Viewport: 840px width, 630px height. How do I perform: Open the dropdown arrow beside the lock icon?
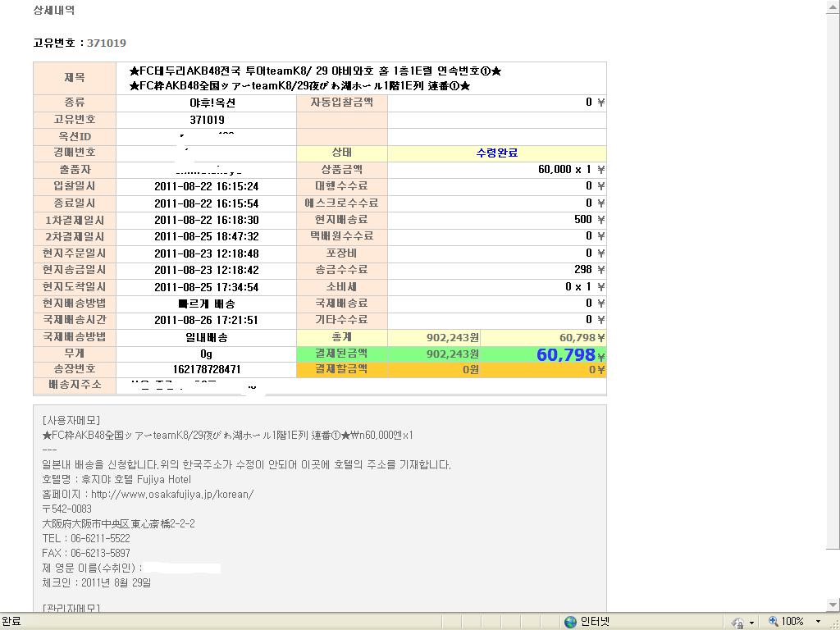751,623
